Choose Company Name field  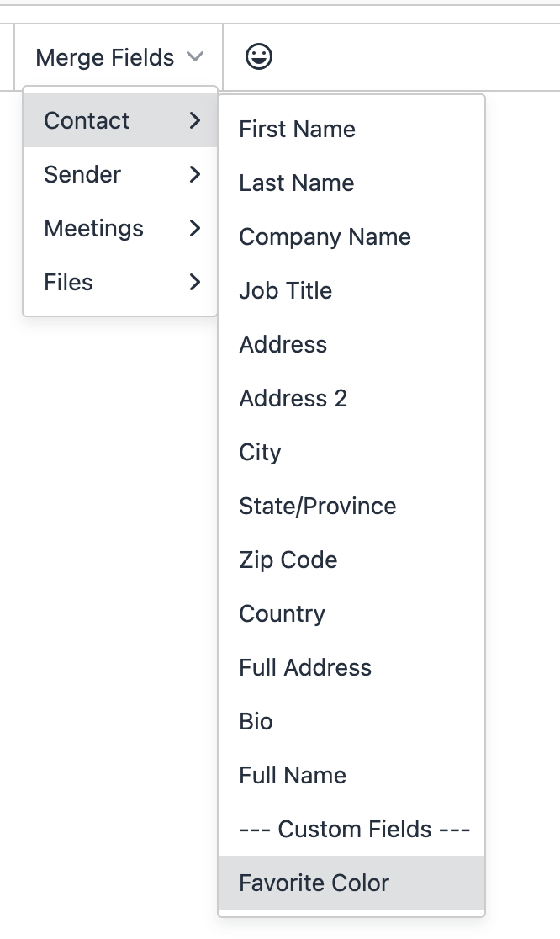pyautogui.click(x=351, y=237)
